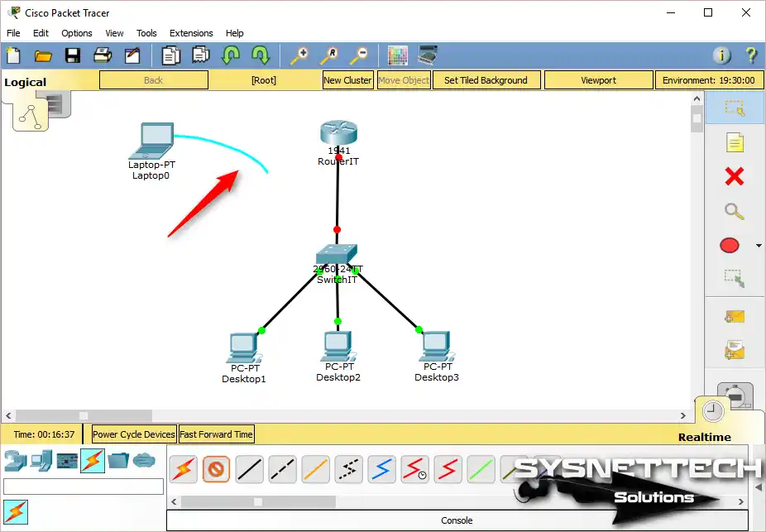Open the Add Complex PDU tool
766x532 pixels.
[733, 351]
